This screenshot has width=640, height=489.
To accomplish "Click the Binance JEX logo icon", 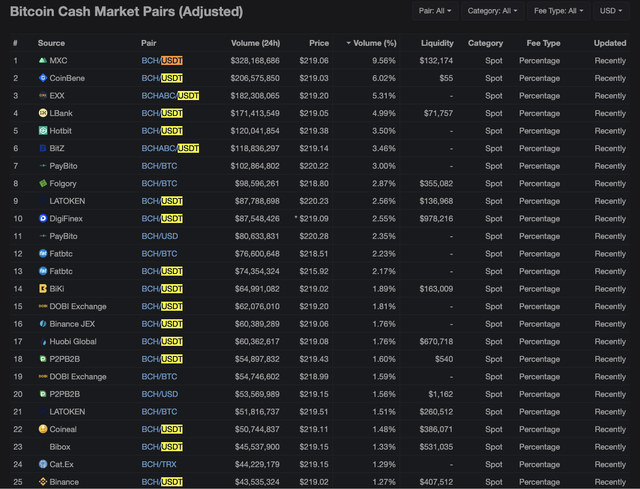I will click(42, 324).
